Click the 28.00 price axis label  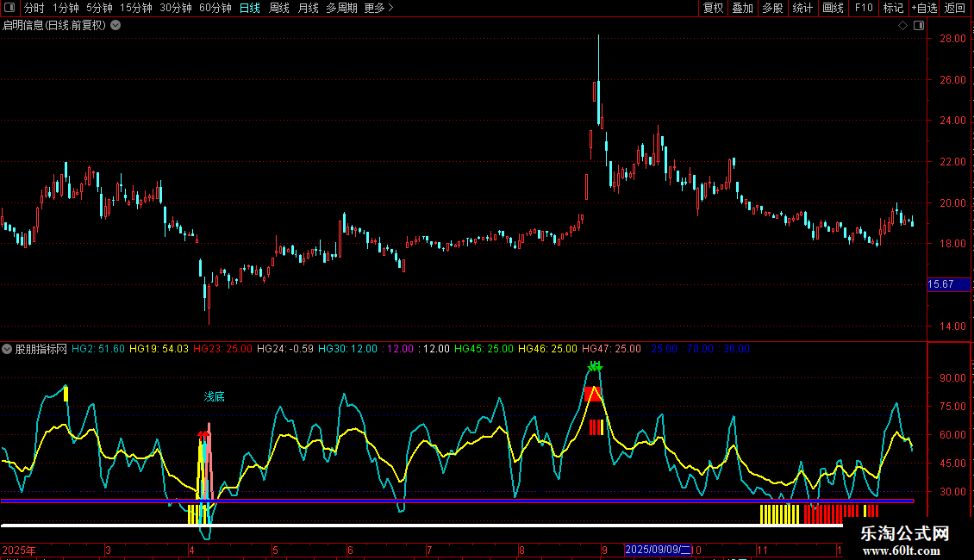pyautogui.click(x=952, y=39)
